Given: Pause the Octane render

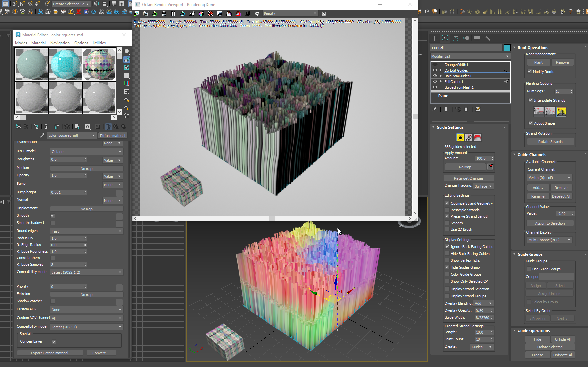Looking at the screenshot, I should 173,14.
